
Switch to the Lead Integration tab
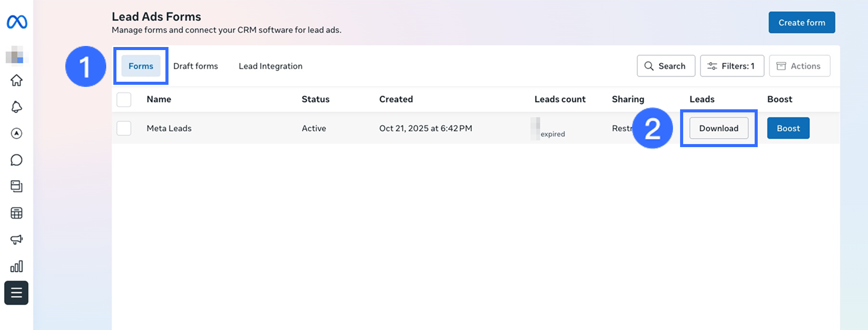point(271,66)
